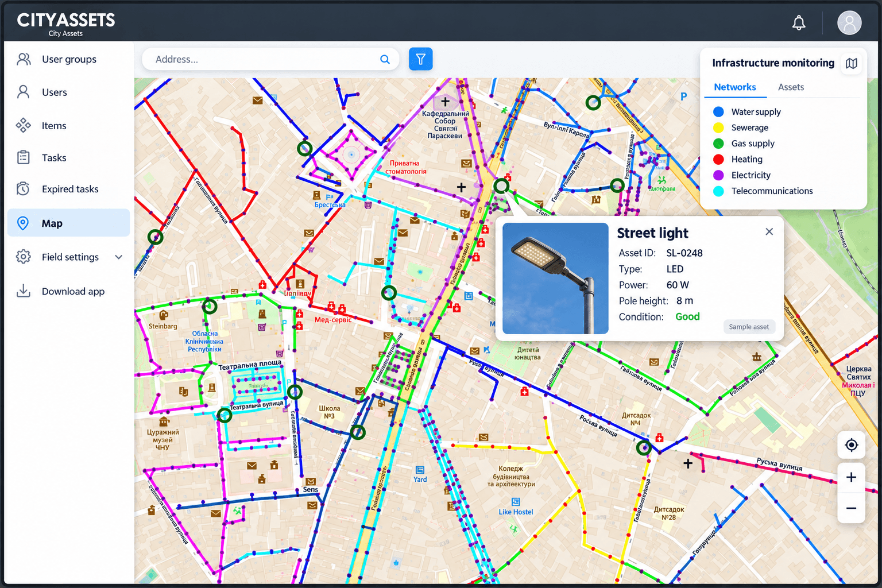Click the Map pin sidebar icon
Screen dimensions: 882x588
click(x=23, y=223)
